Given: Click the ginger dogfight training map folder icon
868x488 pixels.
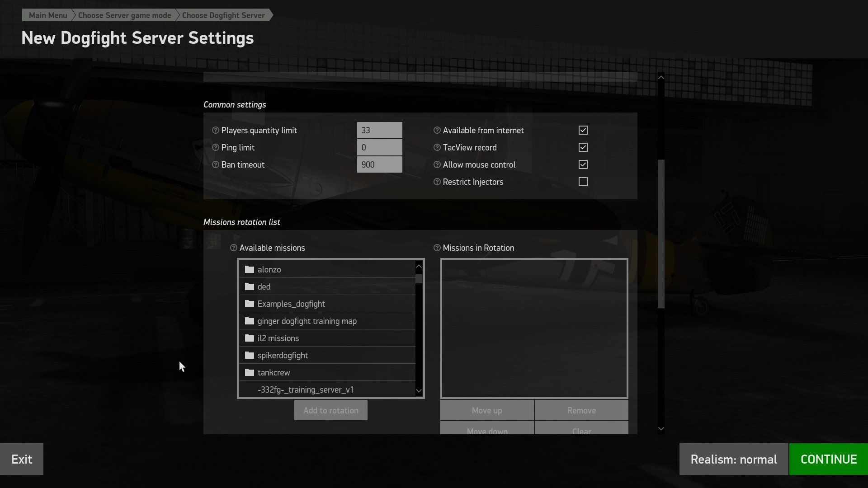Looking at the screenshot, I should tap(250, 321).
